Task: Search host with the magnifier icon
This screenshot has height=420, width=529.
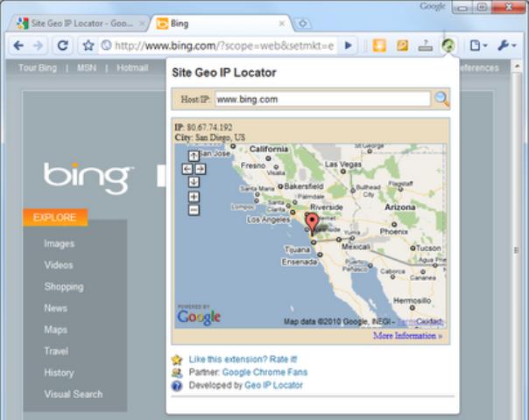Action: pos(441,99)
